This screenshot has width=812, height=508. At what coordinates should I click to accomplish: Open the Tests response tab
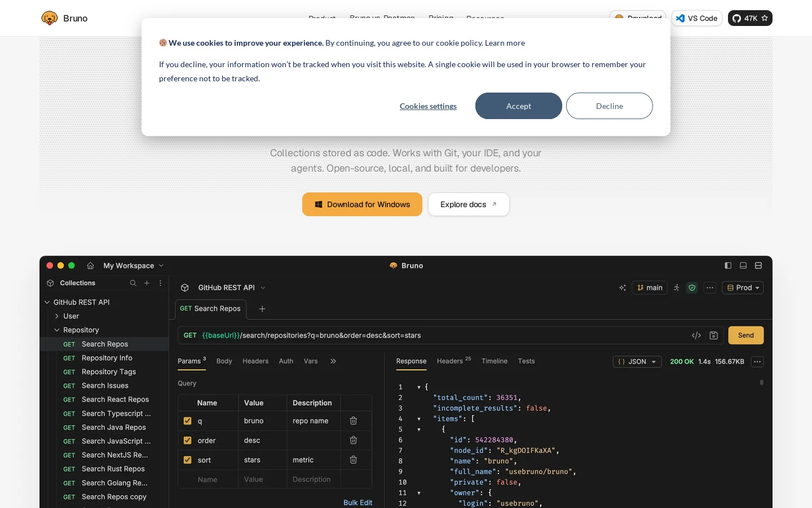click(x=527, y=361)
